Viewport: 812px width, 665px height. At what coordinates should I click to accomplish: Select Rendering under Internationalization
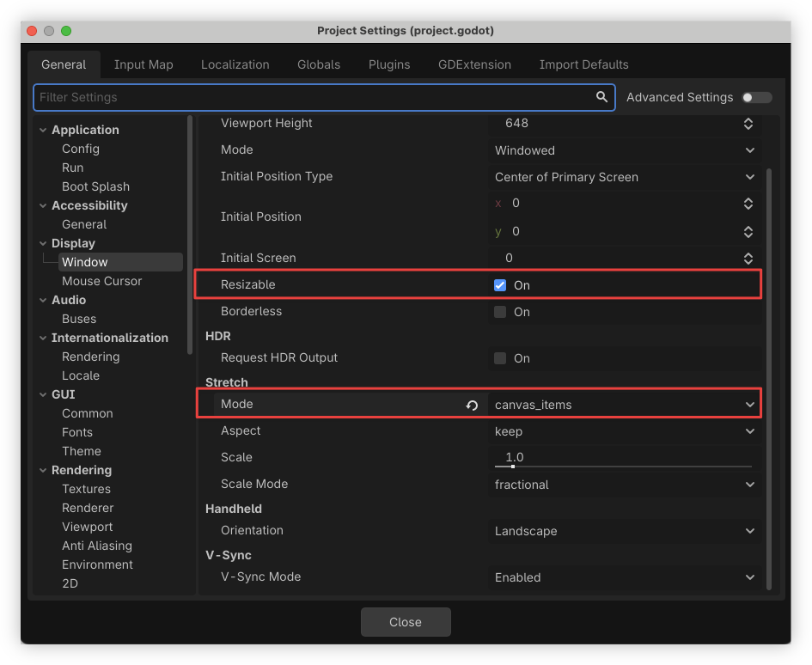point(90,357)
